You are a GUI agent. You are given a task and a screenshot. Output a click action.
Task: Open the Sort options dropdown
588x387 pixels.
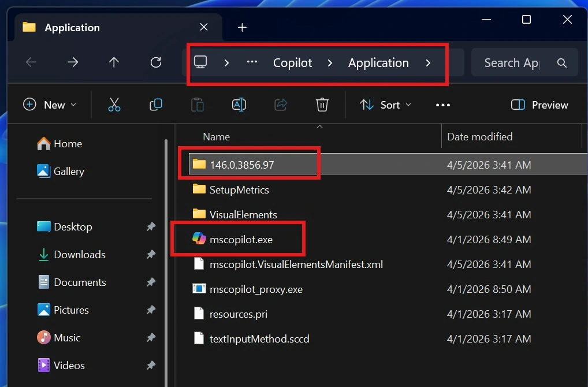click(x=385, y=105)
